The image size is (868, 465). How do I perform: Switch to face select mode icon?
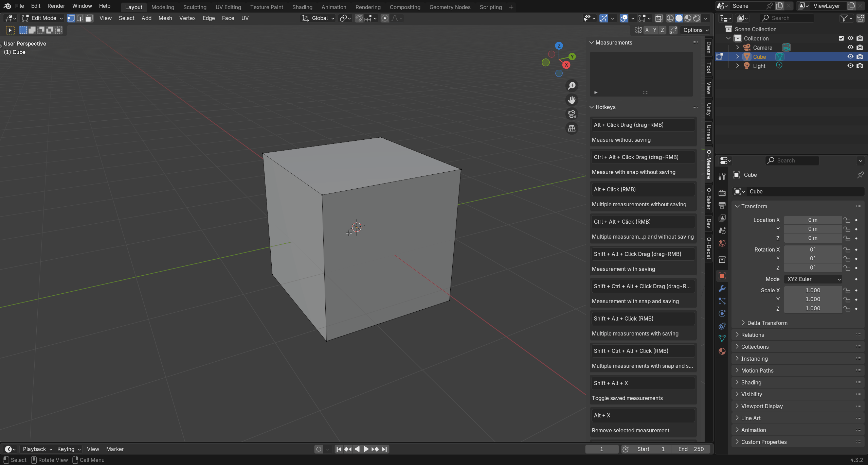[89, 18]
